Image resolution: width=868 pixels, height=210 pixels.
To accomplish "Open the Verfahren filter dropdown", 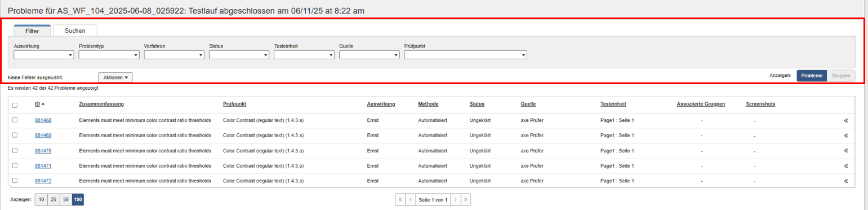I will point(174,55).
